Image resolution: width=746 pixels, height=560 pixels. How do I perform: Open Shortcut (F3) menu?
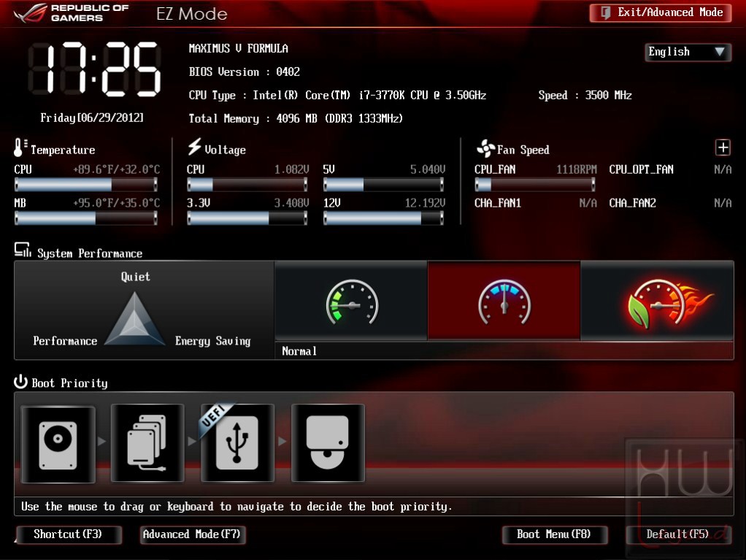point(69,534)
